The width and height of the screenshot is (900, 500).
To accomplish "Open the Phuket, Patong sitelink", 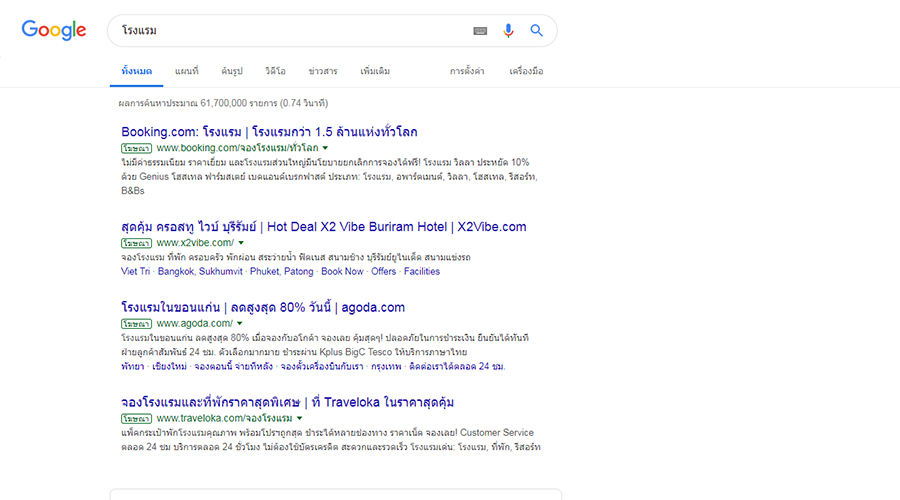I will coord(282,272).
